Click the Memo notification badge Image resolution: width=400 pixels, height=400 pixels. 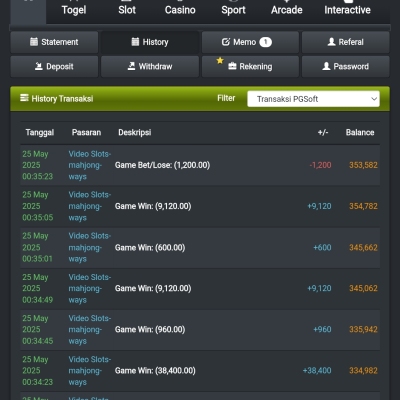coord(266,42)
